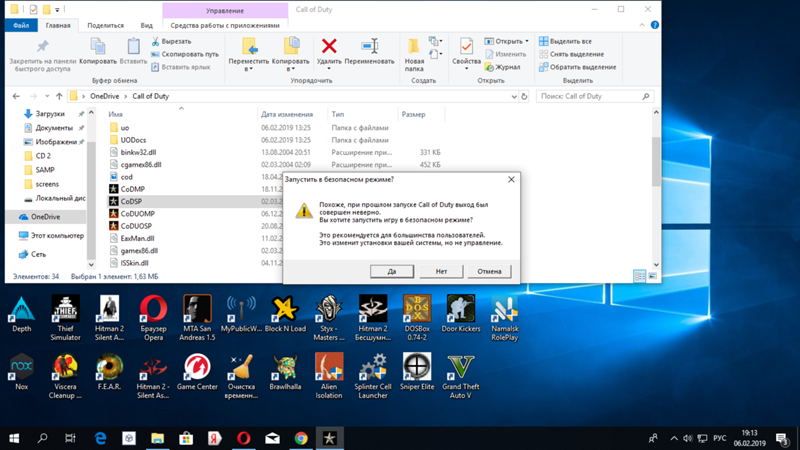Select the CoDUOMP file in the list
This screenshot has width=800, height=450.
pyautogui.click(x=138, y=214)
